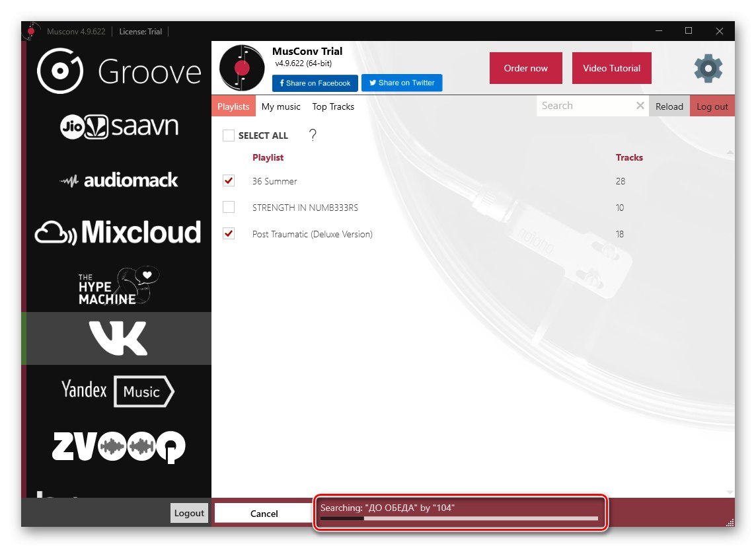Screen dimensions: 756x548
Task: Reload the playlist list
Action: click(x=669, y=106)
